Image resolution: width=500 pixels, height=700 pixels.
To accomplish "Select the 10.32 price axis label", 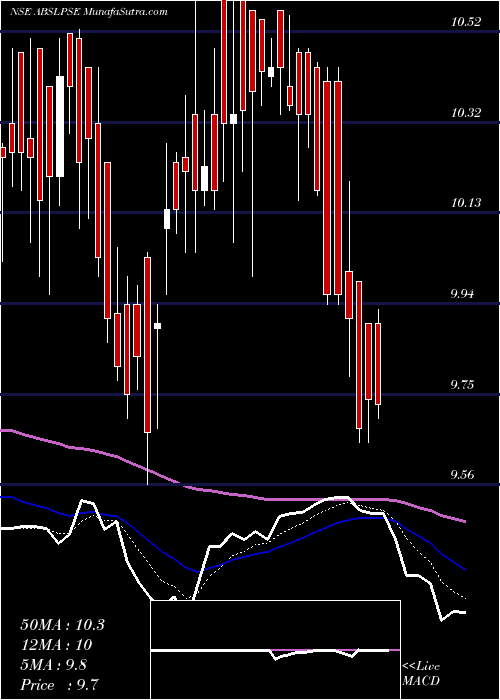I will point(466,113).
